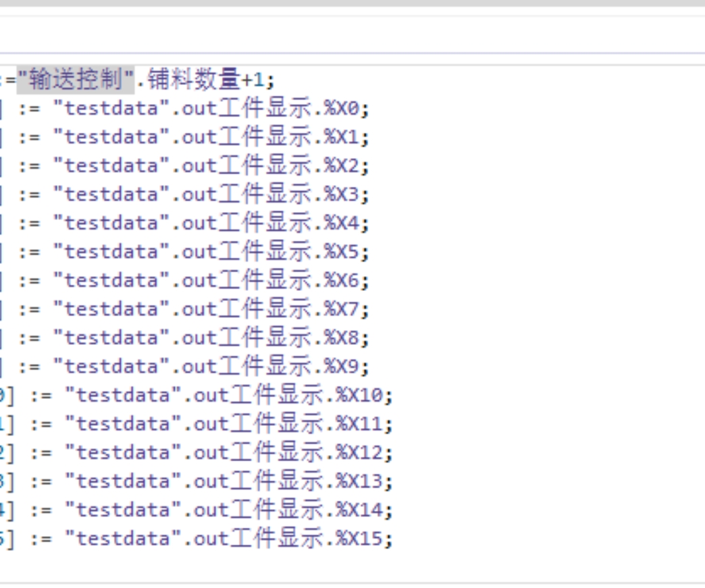Click out工件显示 on the %X11 line

pyautogui.click(x=257, y=424)
